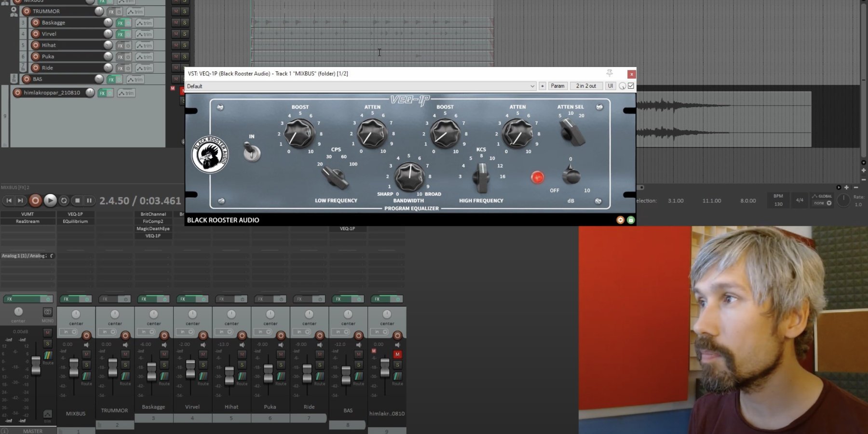Click the plus preset button in VEQ-1P window
The height and width of the screenshot is (434, 868).
point(542,86)
